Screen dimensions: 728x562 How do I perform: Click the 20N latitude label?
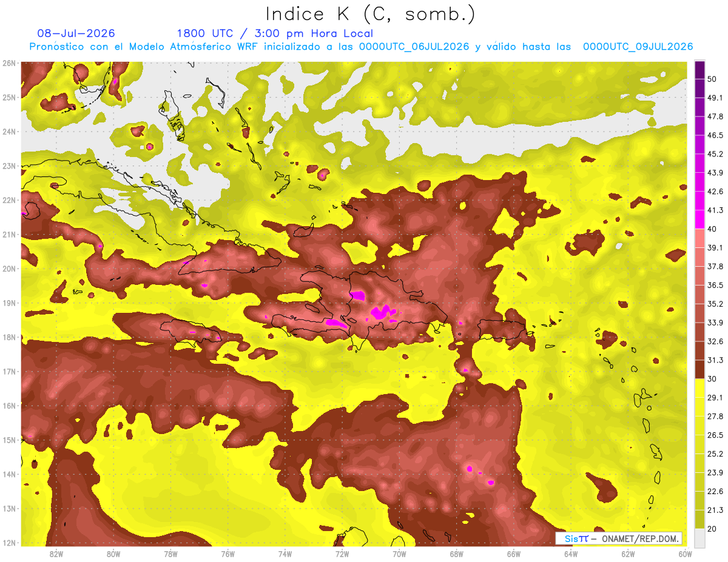[9, 269]
